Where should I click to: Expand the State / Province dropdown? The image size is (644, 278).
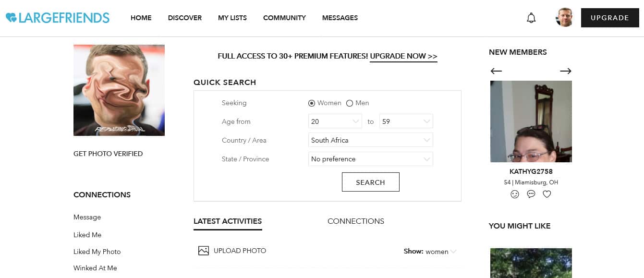point(371,159)
